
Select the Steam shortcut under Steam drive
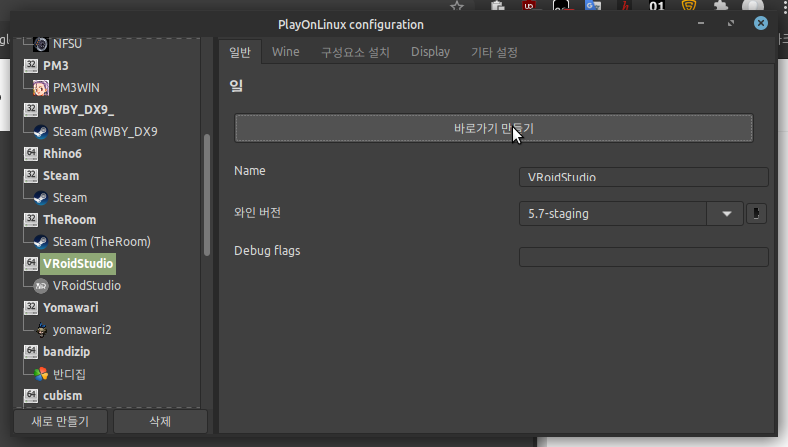[70, 198]
